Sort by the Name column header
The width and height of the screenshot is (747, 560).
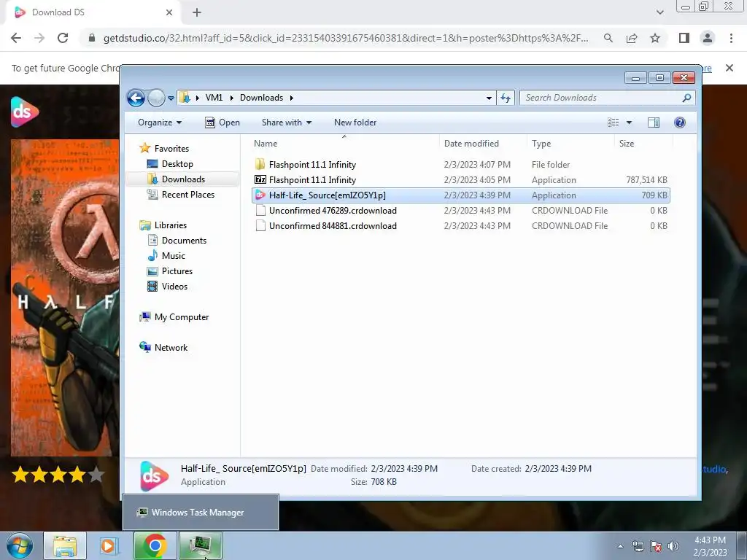344,144
